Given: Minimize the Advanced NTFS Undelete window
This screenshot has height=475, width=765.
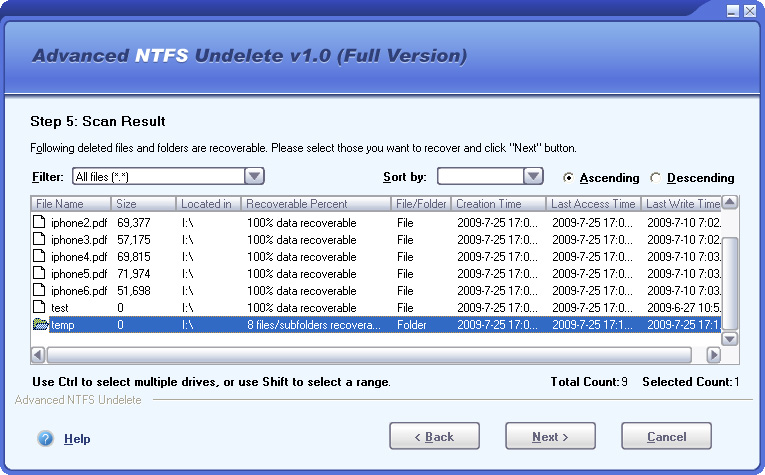Looking at the screenshot, I should pos(732,11).
